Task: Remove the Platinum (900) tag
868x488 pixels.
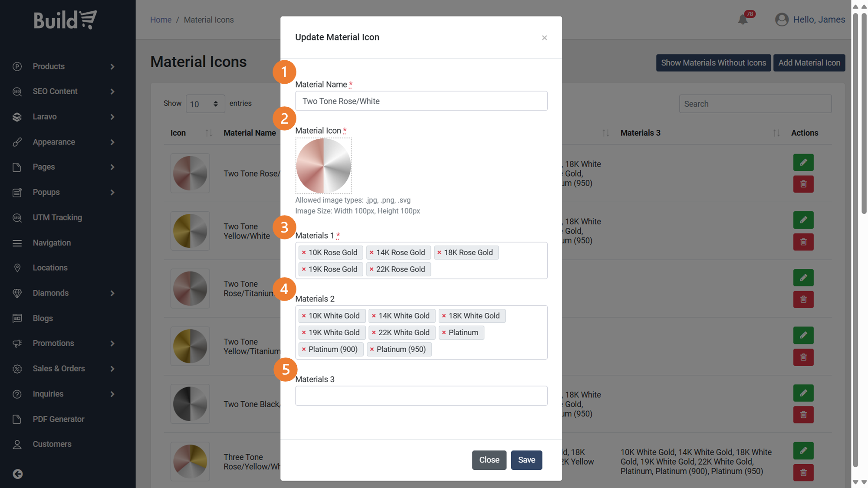Action: tap(304, 349)
